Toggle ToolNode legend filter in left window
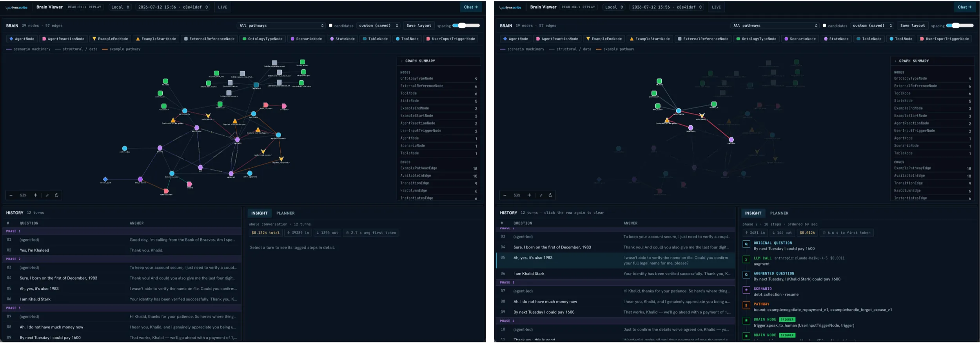 [x=407, y=39]
